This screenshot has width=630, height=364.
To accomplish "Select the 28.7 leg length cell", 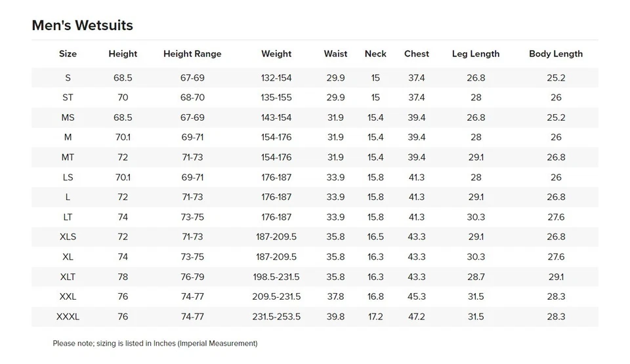I will 476,277.
